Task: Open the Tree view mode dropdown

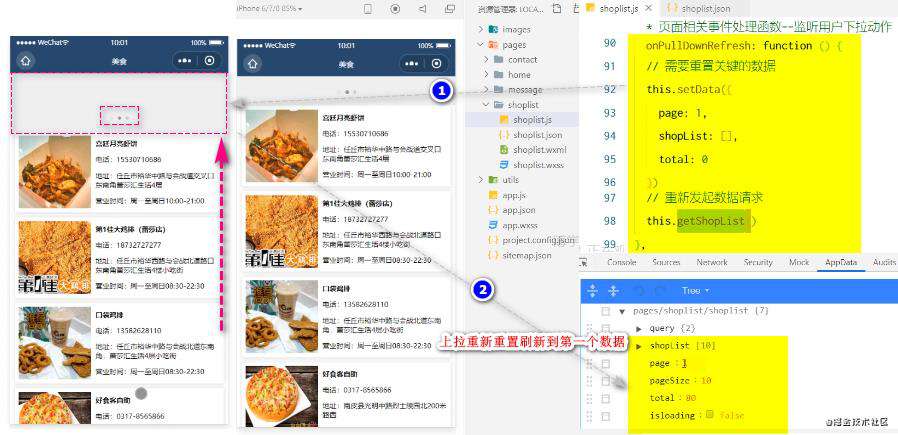Action: 695,291
